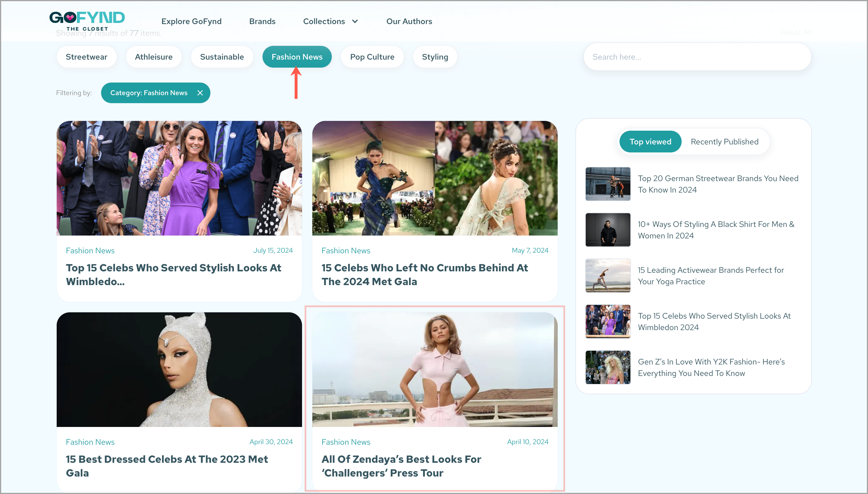Select the Styling category filter

tap(435, 57)
